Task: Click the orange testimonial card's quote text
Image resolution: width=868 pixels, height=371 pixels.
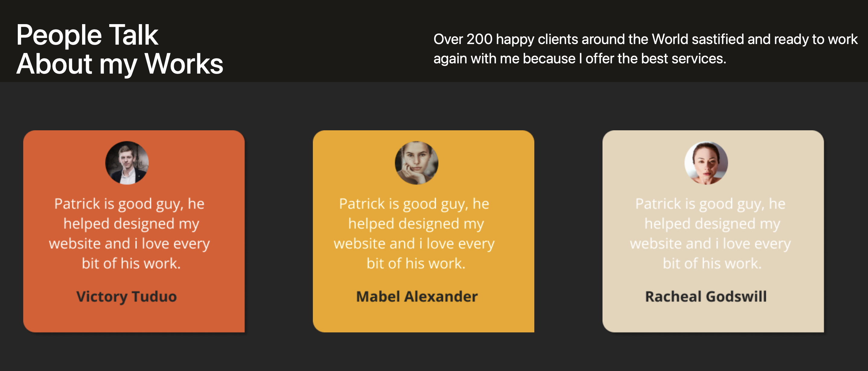Action: click(x=130, y=233)
